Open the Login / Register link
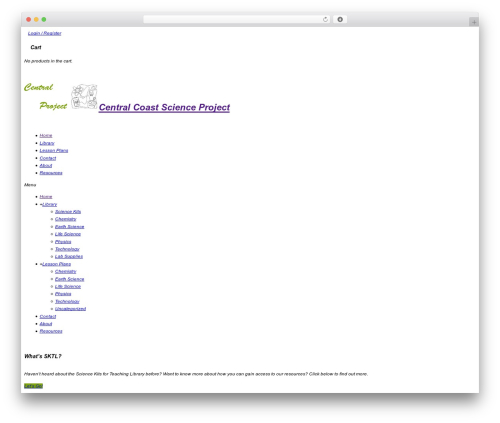500x423 pixels. coord(45,33)
